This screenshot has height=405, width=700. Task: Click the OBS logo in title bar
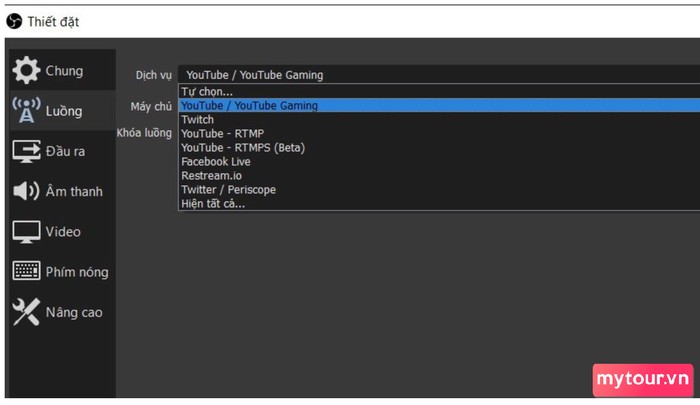pyautogui.click(x=14, y=21)
